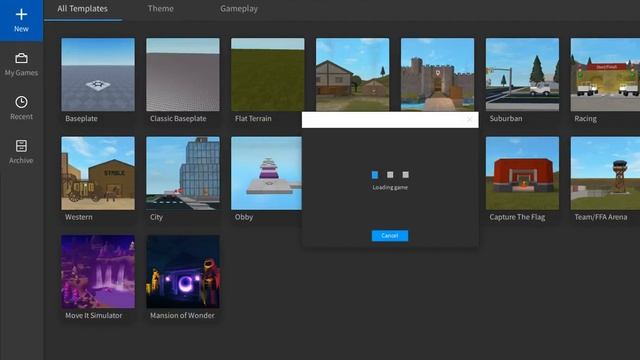Click the Obby label text
This screenshot has height=360, width=640.
point(244,217)
